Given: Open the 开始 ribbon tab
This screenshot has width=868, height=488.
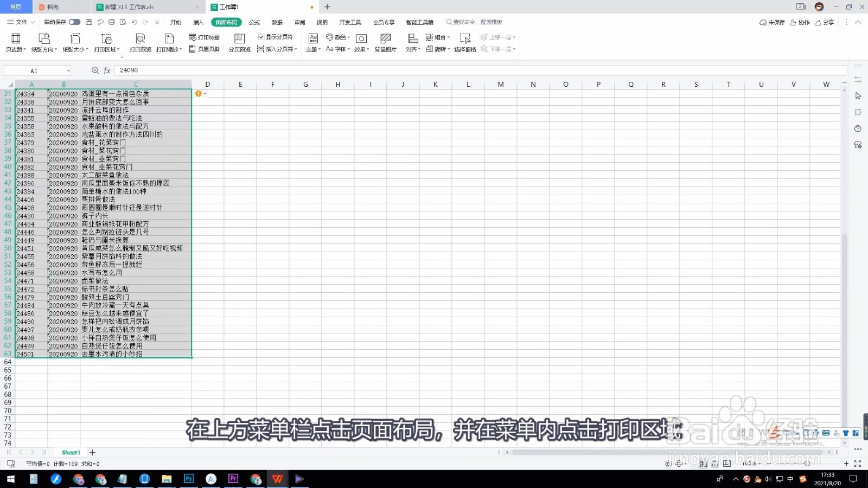Looking at the screenshot, I should 176,22.
